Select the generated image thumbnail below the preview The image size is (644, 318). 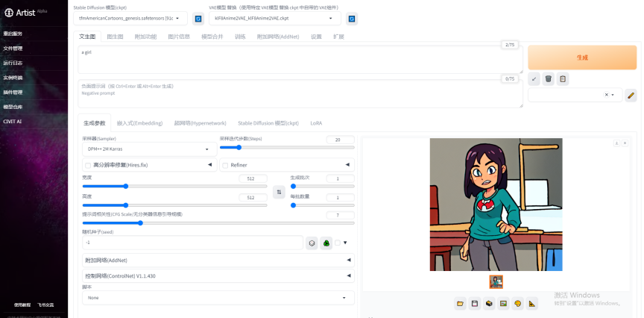click(x=496, y=282)
